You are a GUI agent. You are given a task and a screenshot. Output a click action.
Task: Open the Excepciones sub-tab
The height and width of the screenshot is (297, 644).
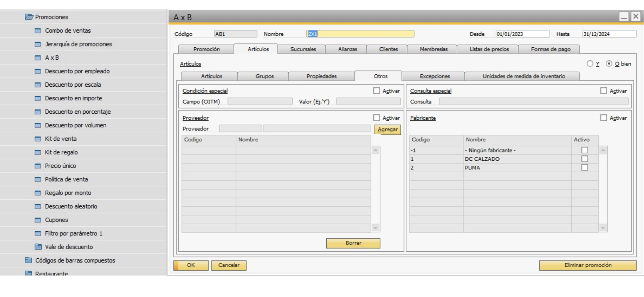(434, 76)
